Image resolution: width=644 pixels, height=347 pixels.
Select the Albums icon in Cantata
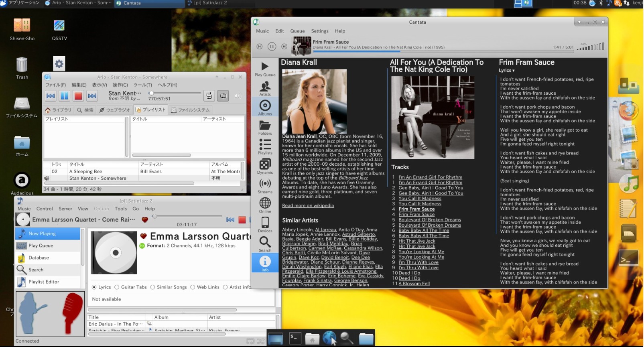click(265, 108)
